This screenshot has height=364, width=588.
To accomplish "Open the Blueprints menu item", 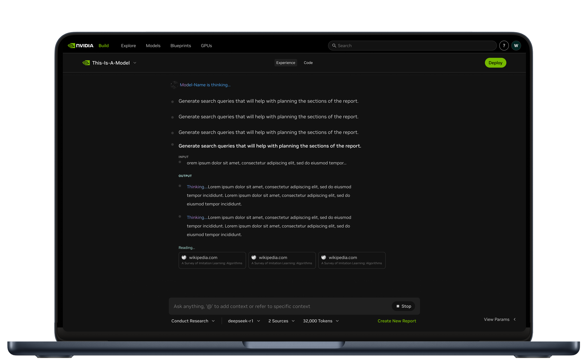I will click(180, 46).
